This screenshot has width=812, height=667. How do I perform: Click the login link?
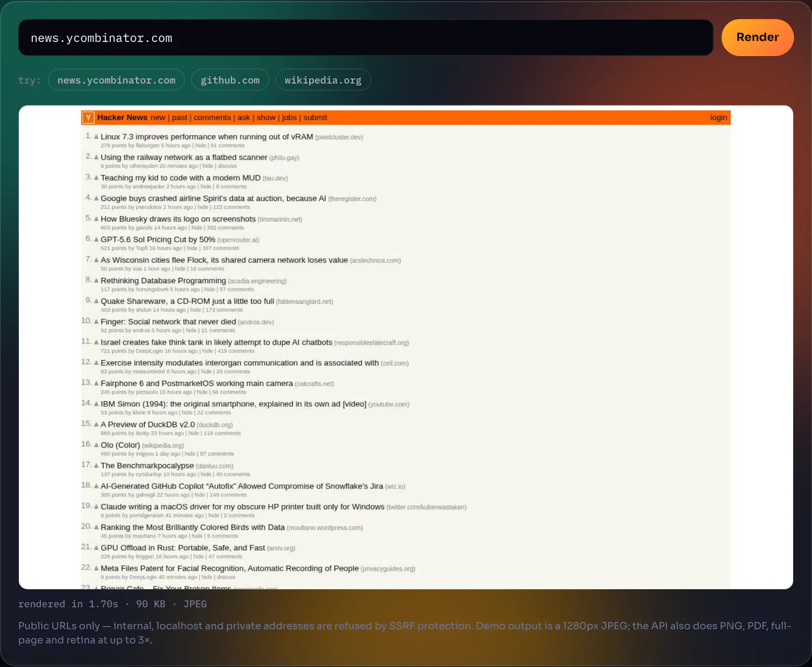pyautogui.click(x=719, y=118)
